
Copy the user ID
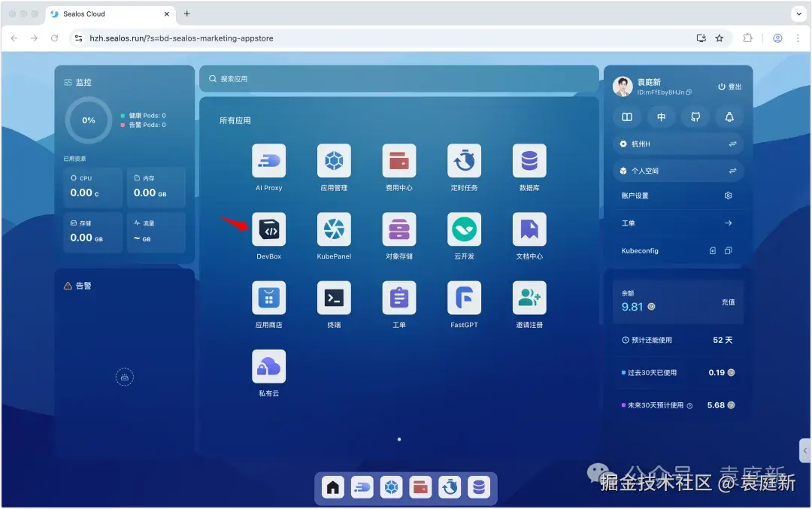[689, 92]
